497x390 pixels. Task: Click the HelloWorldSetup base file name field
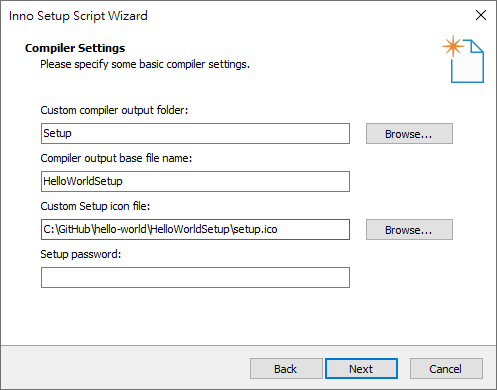click(195, 182)
